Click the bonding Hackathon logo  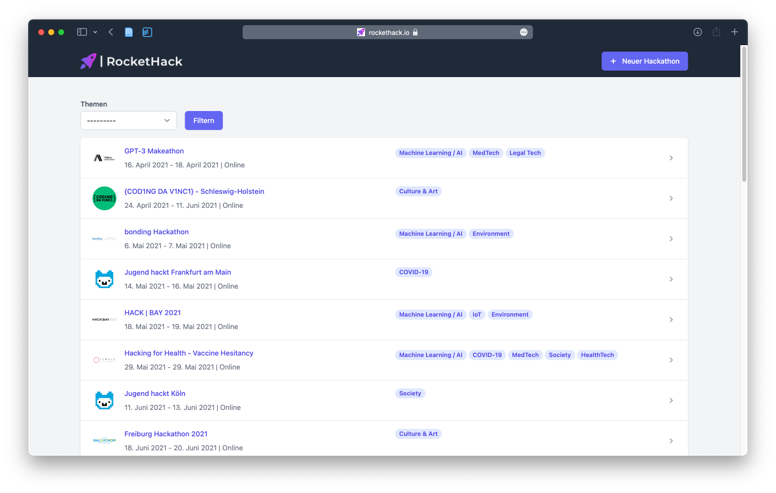pyautogui.click(x=104, y=239)
